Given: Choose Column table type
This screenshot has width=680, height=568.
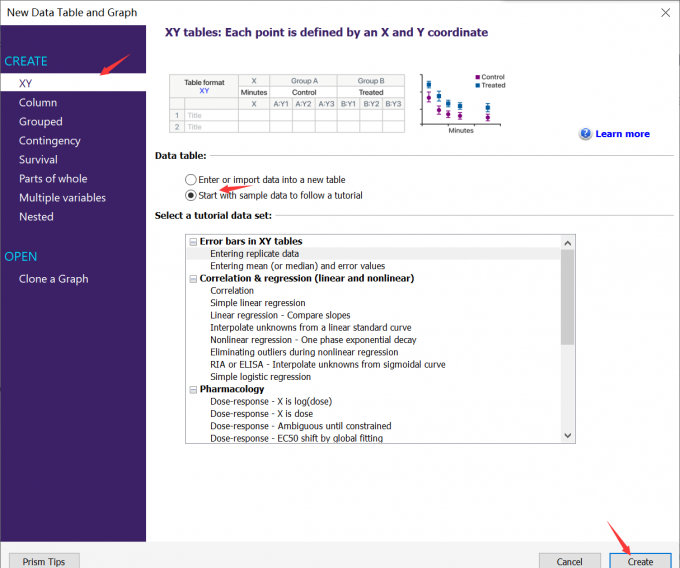Looking at the screenshot, I should pos(38,102).
